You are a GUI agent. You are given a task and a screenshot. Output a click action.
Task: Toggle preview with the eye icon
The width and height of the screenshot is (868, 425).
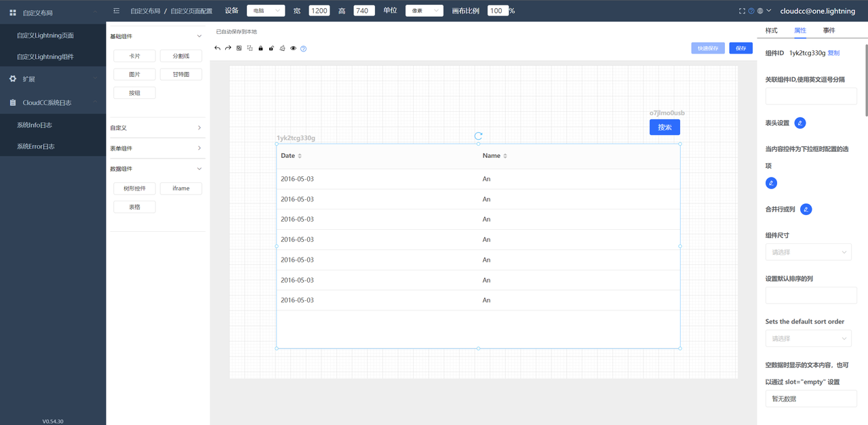(293, 48)
